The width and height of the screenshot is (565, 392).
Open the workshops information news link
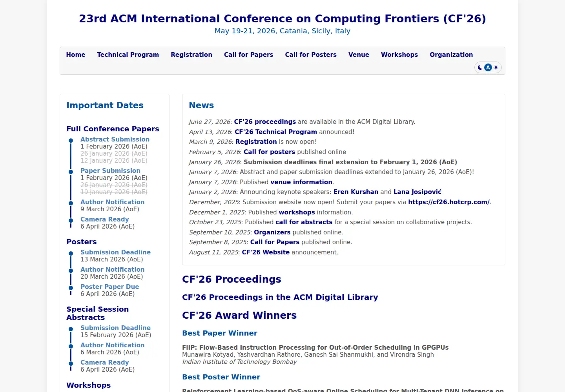click(297, 212)
